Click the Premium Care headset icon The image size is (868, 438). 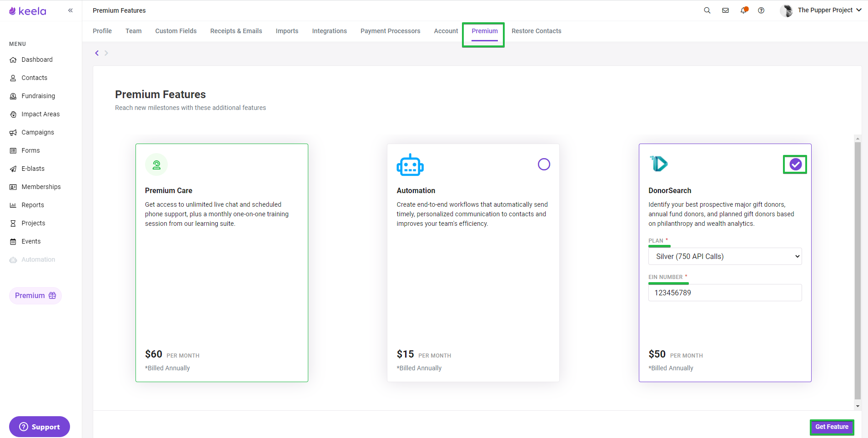156,164
